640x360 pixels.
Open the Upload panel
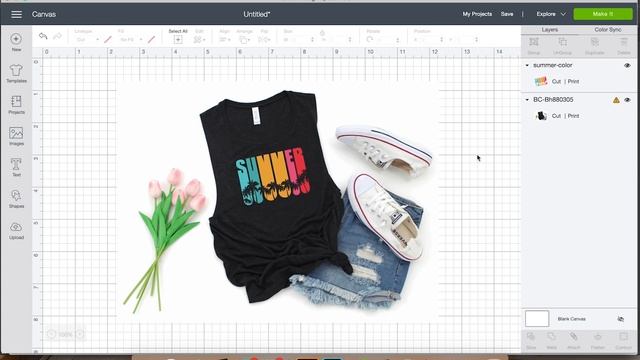(16, 230)
